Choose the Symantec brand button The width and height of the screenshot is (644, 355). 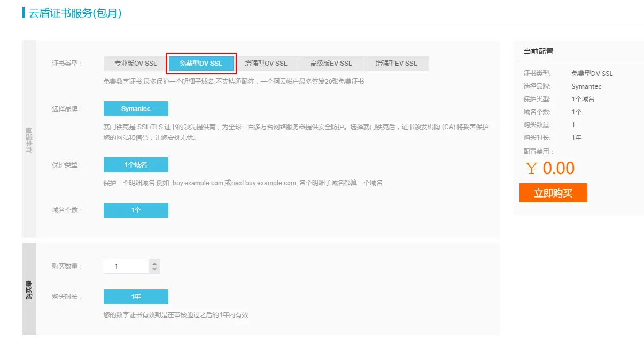(x=136, y=109)
